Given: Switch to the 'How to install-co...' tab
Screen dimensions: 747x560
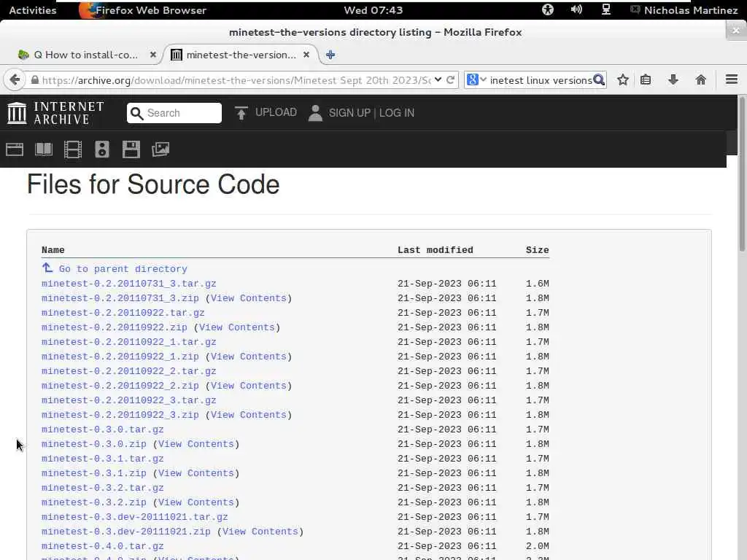Looking at the screenshot, I should click(86, 55).
